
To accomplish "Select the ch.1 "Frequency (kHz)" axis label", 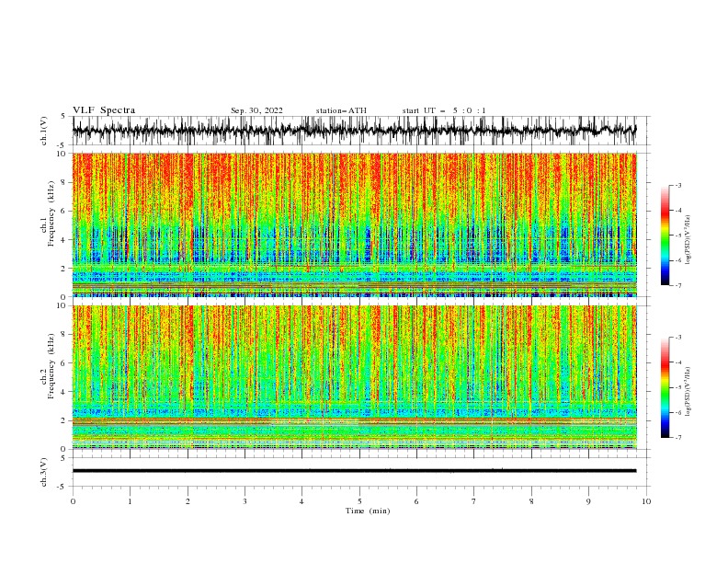I will click(51, 213).
